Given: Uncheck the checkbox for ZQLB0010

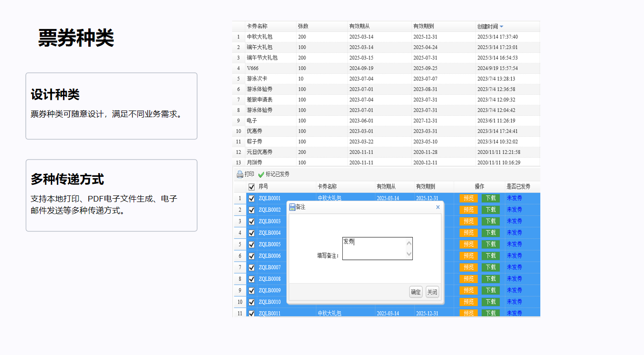Looking at the screenshot, I should pos(252,302).
